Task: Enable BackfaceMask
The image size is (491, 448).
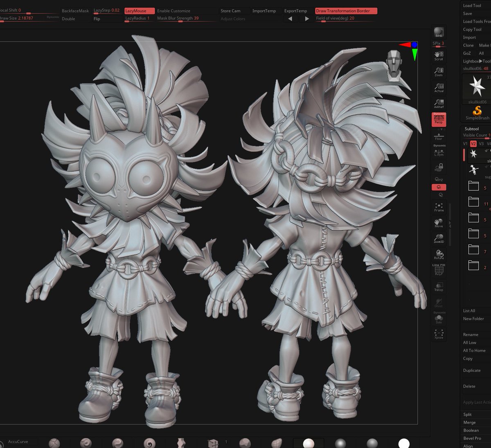Action: (75, 11)
